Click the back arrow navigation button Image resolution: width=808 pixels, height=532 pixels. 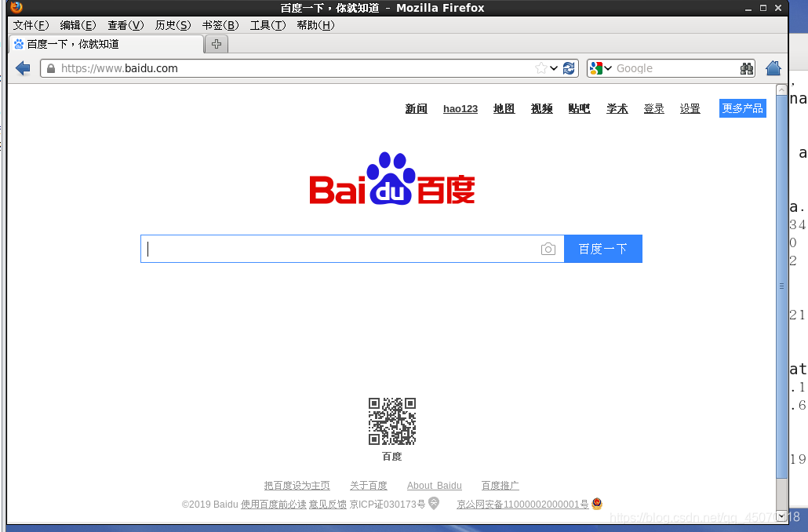point(23,68)
